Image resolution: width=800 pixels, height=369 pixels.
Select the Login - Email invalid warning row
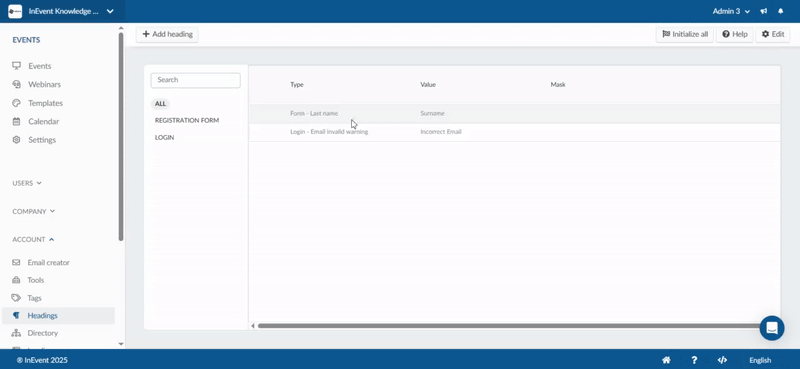[514, 132]
